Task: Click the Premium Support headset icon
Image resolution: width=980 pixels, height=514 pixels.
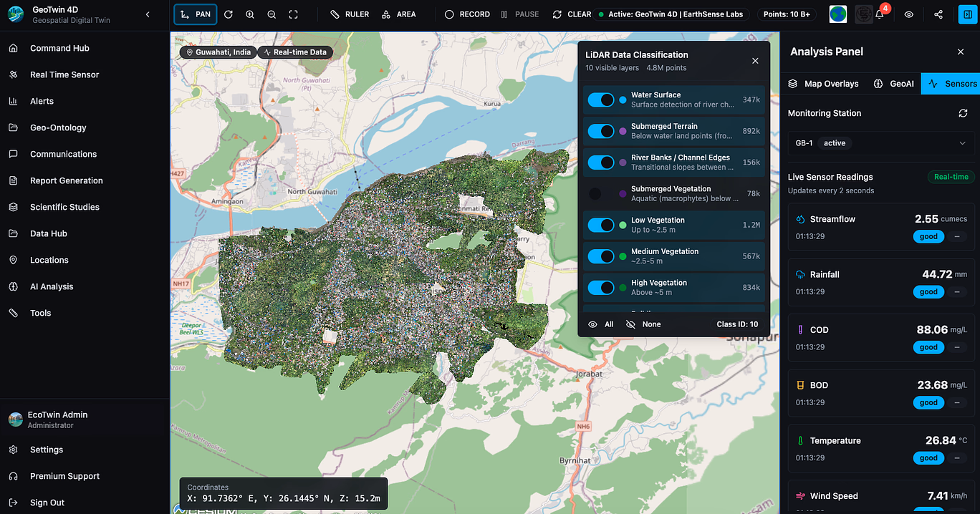Action: (13, 476)
